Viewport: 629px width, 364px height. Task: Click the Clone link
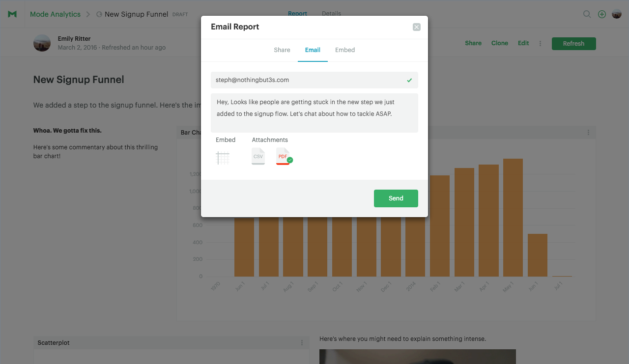point(500,43)
